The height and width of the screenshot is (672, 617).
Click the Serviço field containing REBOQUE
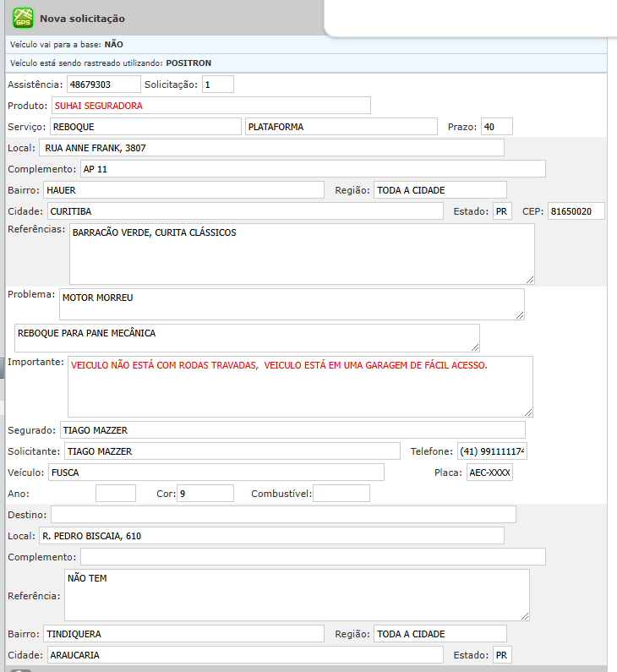click(x=145, y=127)
